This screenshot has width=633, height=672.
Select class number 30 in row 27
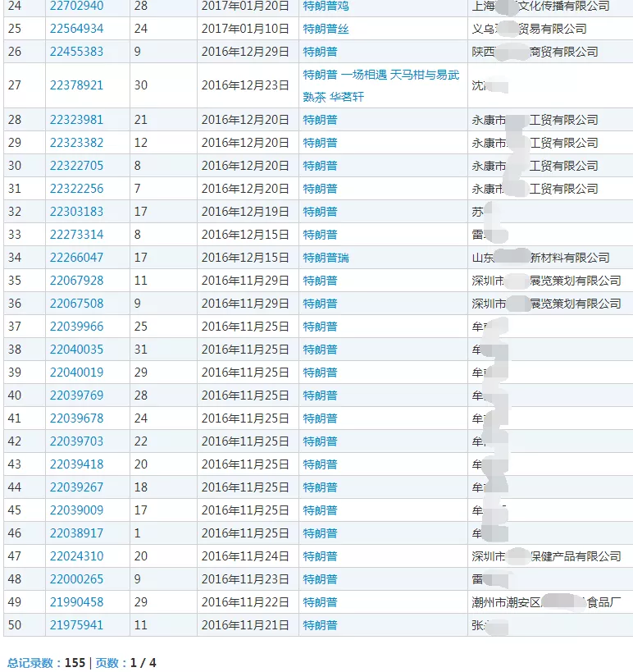(x=141, y=85)
